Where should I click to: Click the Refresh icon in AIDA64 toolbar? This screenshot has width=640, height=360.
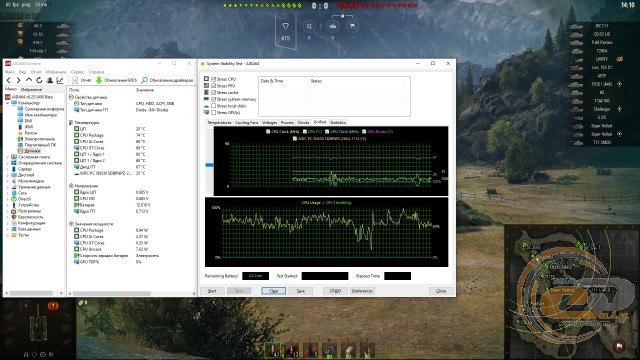(x=39, y=80)
